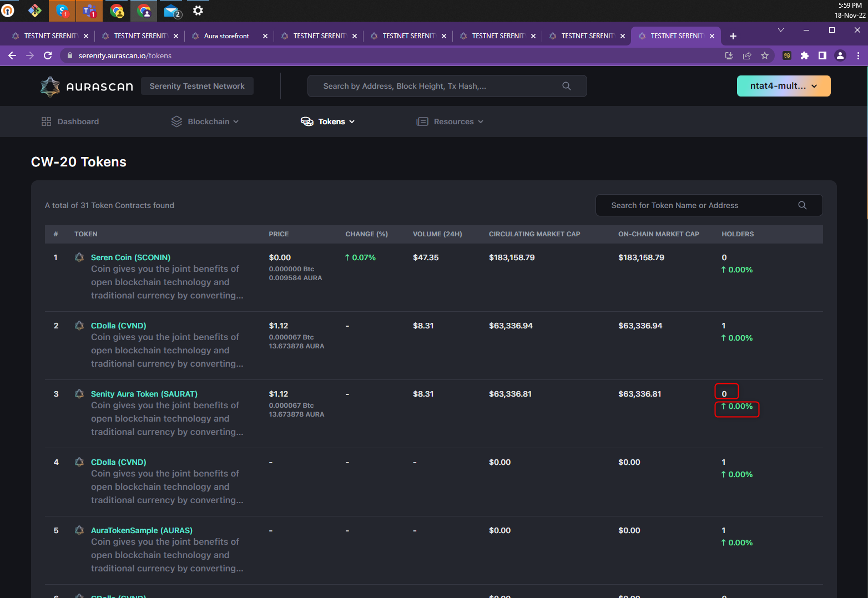Click the Blockchain layers icon

176,121
